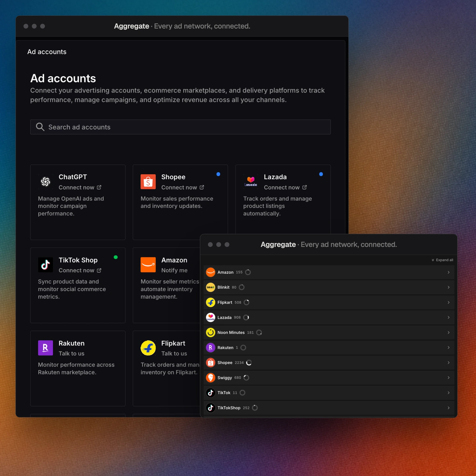Click Lazada round logo in list window

click(x=211, y=317)
